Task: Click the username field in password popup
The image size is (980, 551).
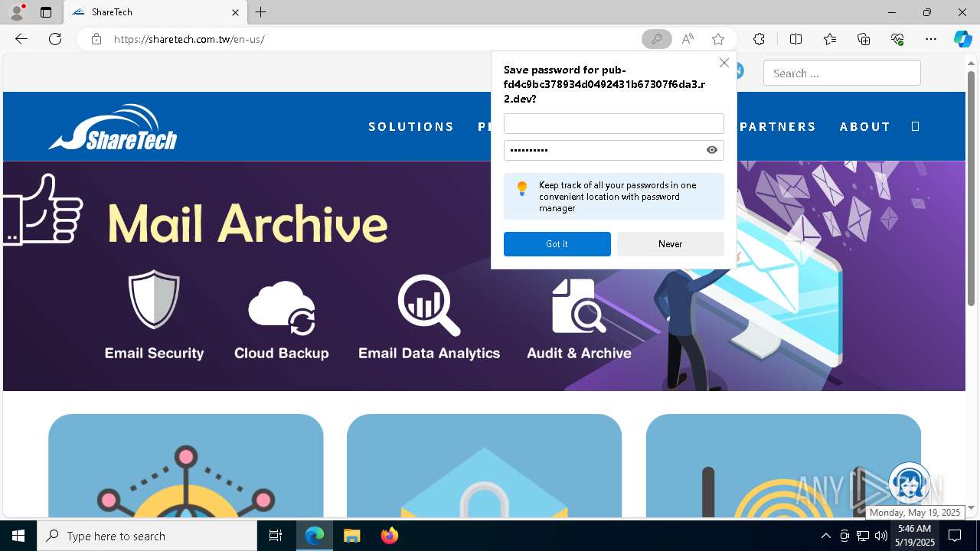Action: [x=613, y=123]
